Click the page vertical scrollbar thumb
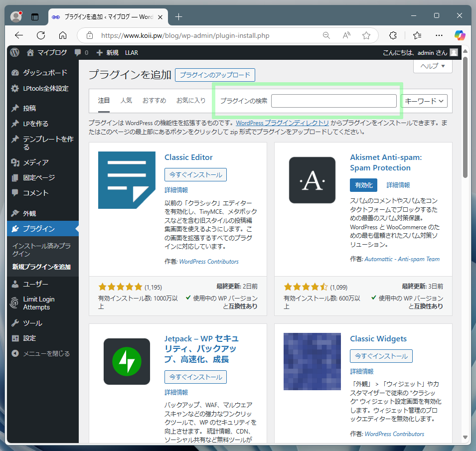Viewport: 476px width, 451px height. 465,117
